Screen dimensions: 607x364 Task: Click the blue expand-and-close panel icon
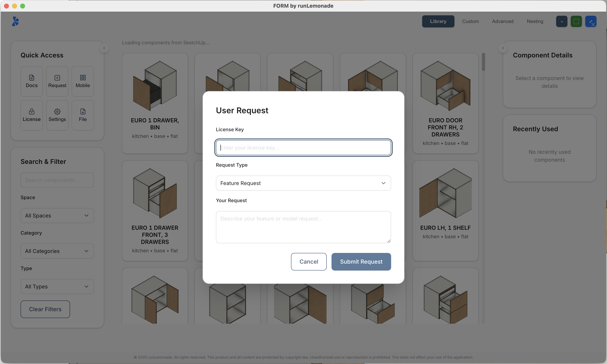pos(591,21)
